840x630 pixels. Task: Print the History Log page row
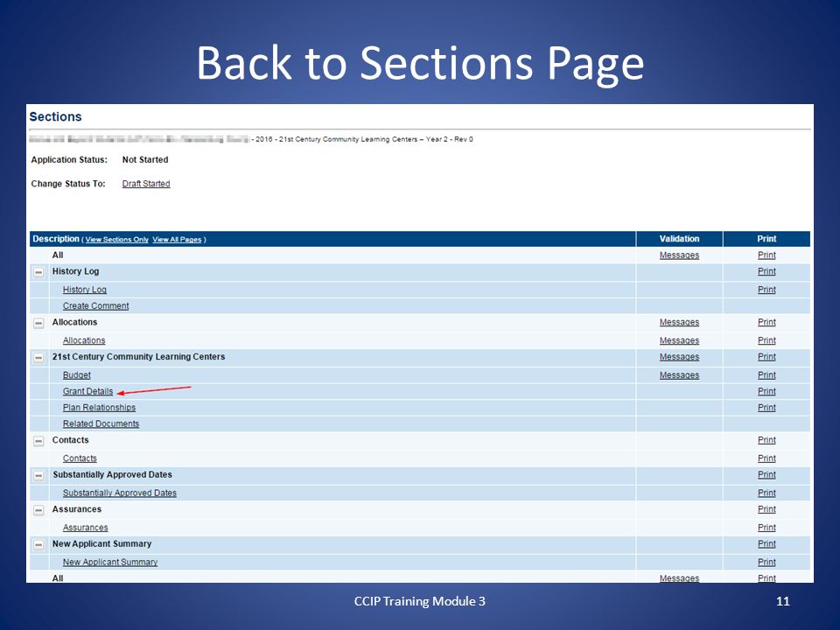click(766, 290)
